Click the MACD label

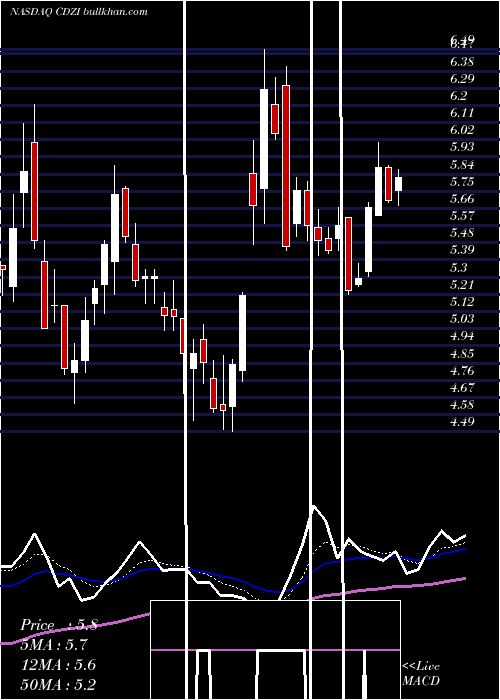pos(421,681)
